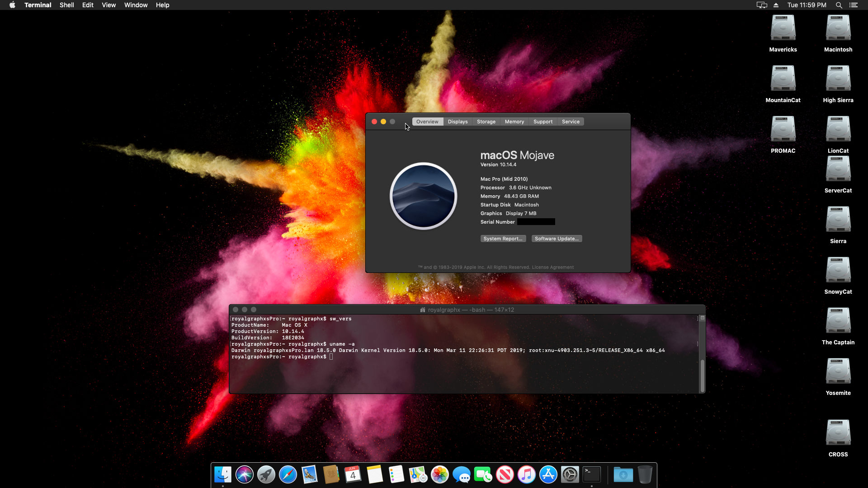The width and height of the screenshot is (868, 488).
Task: Open Notes app in dock
Action: (x=375, y=475)
